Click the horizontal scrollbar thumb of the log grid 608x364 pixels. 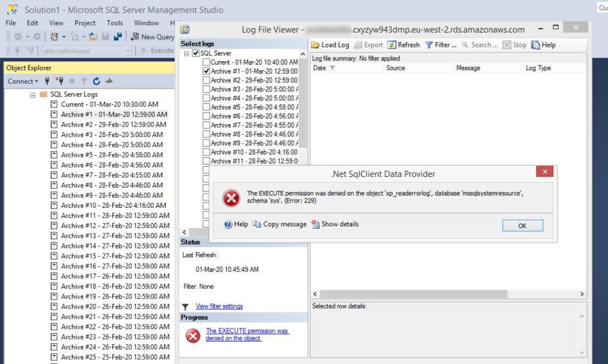pyautogui.click(x=414, y=294)
